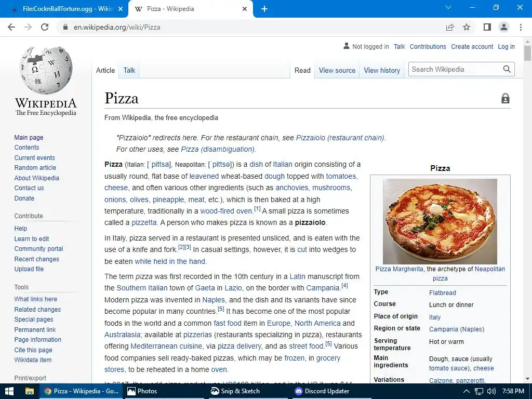
Task: Open the site information padlock in address bar
Action: pos(65,27)
